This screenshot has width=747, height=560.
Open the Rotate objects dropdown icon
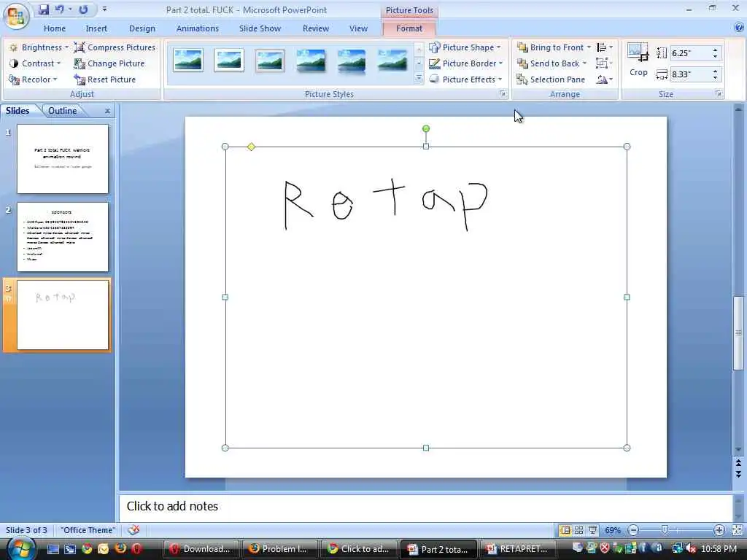(x=605, y=79)
